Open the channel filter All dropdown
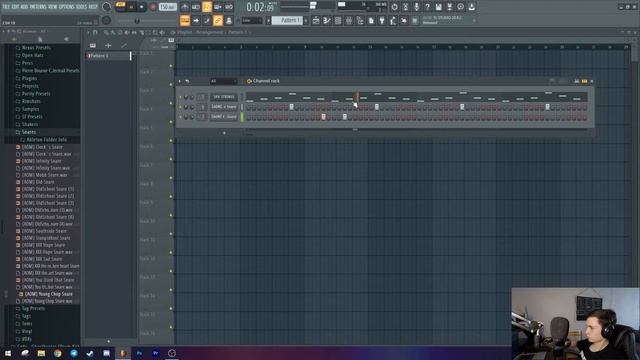 (x=223, y=81)
